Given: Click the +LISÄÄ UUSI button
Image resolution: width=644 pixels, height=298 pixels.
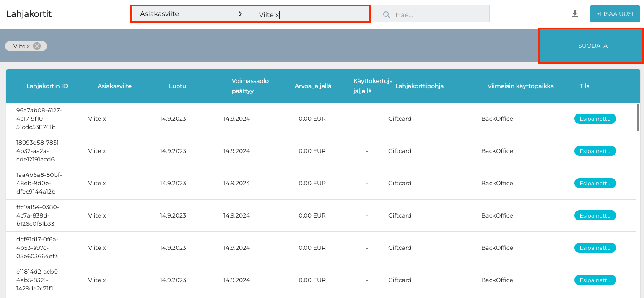Looking at the screenshot, I should point(615,14).
